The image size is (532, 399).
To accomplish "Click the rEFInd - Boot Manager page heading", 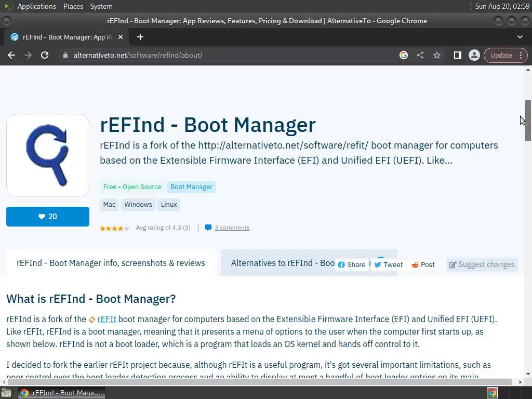I will pyautogui.click(x=208, y=125).
